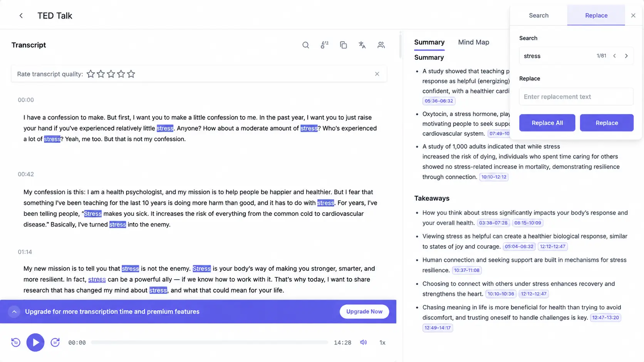Dismiss the rate transcript quality bar

(377, 74)
